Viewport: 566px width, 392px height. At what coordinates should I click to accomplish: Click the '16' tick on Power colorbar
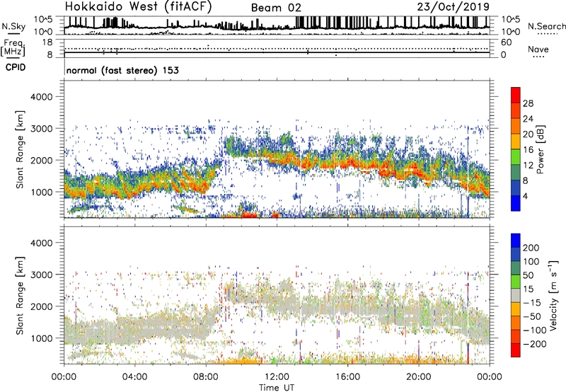528,150
